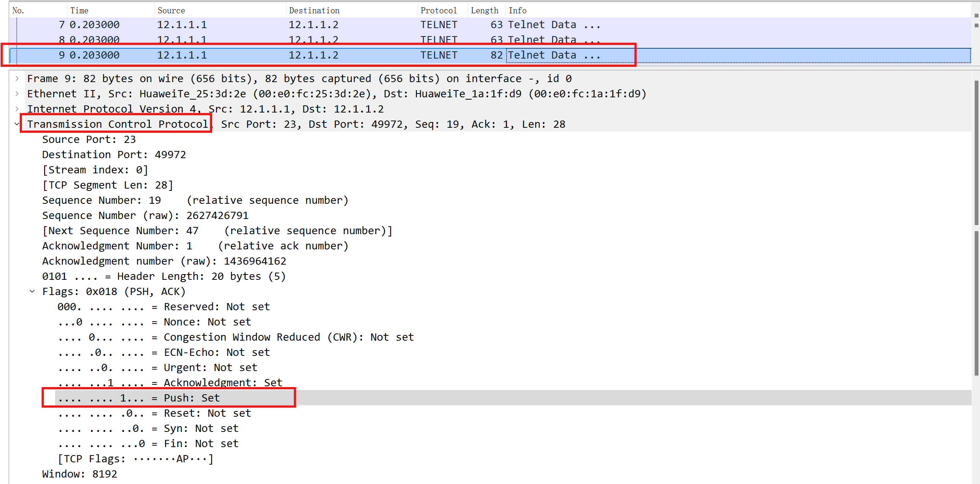Collapse the Transmission Control Protocol section

pos(17,124)
